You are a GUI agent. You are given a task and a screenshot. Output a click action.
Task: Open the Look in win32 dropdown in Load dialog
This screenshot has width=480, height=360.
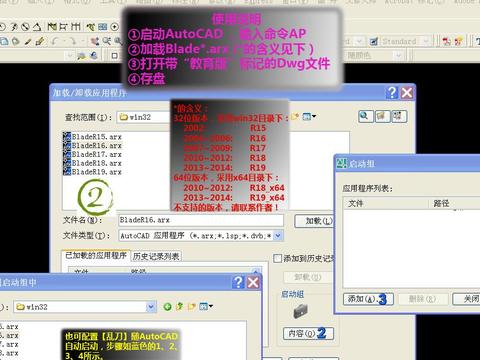pyautogui.click(x=144, y=117)
